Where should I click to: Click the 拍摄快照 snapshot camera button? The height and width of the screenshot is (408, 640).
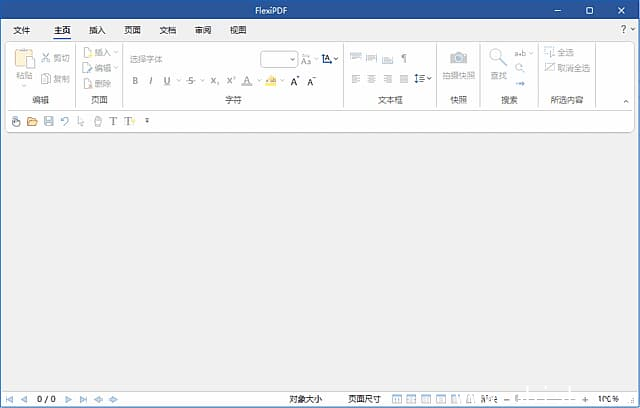tap(458, 65)
